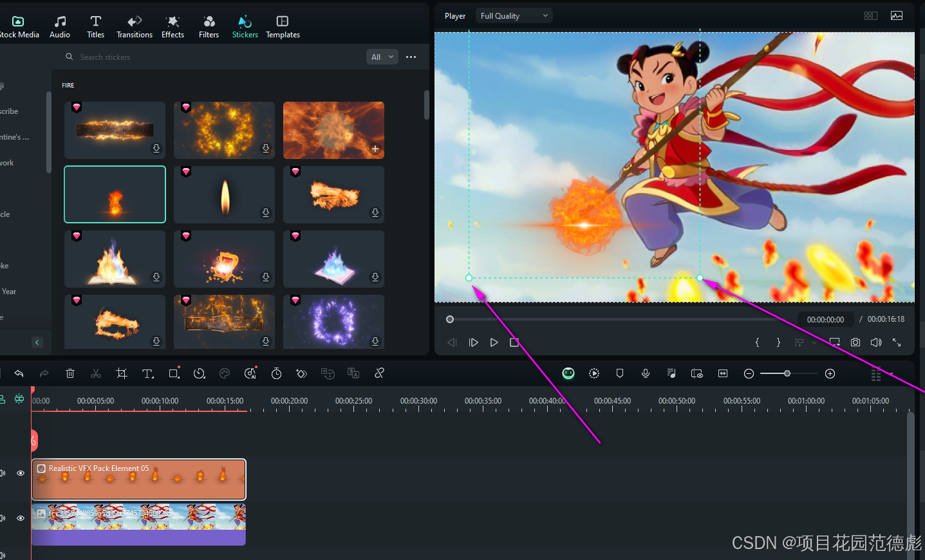
Task: Start voiceover recording with microphone icon
Action: 646,373
